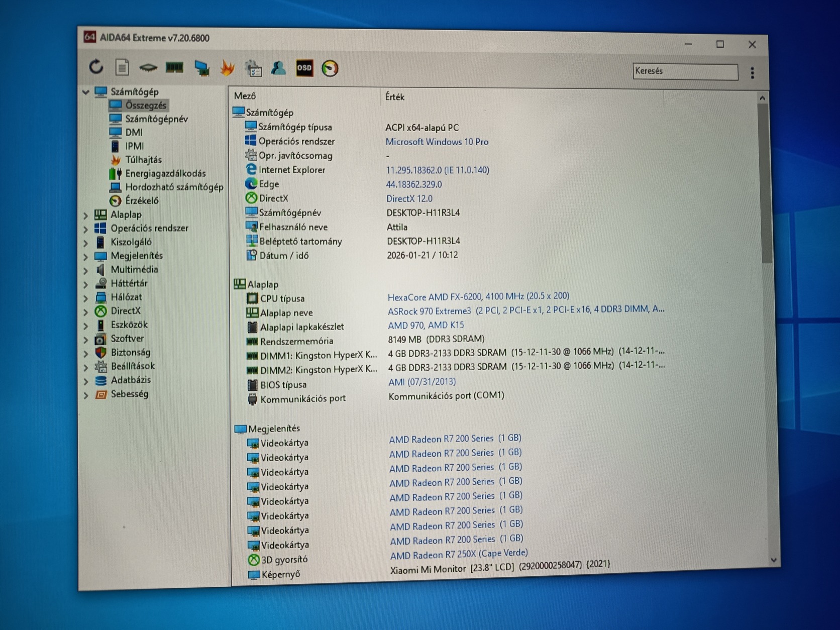
Task: Click the vertical scrollbar thumb
Action: [765, 183]
